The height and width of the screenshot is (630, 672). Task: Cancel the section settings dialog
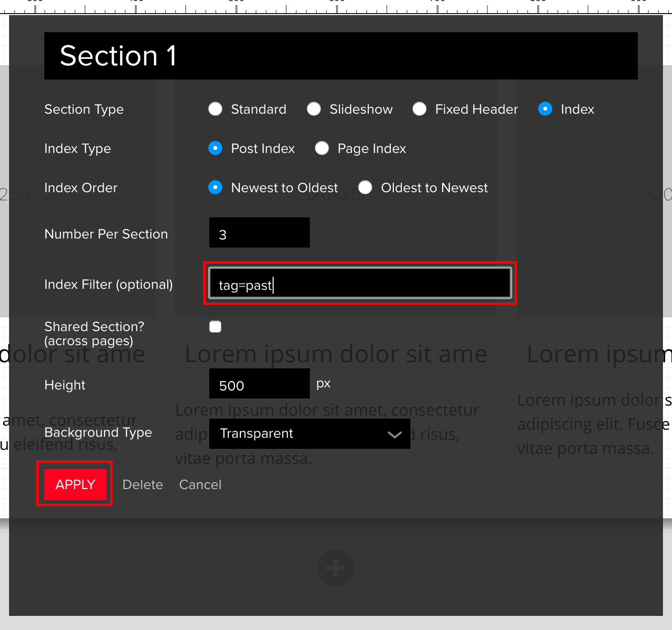200,485
